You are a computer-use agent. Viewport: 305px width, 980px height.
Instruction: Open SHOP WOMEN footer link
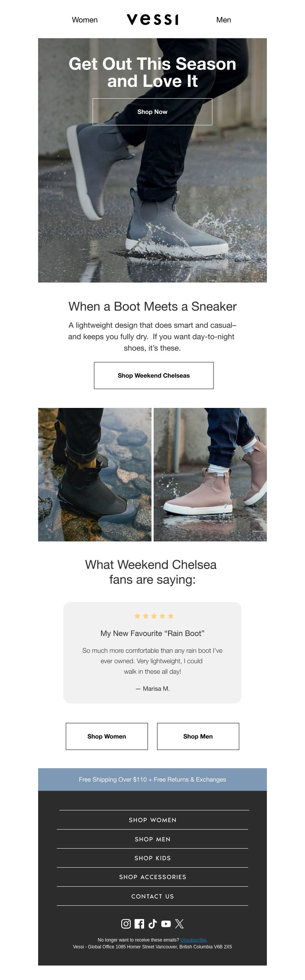click(x=152, y=820)
